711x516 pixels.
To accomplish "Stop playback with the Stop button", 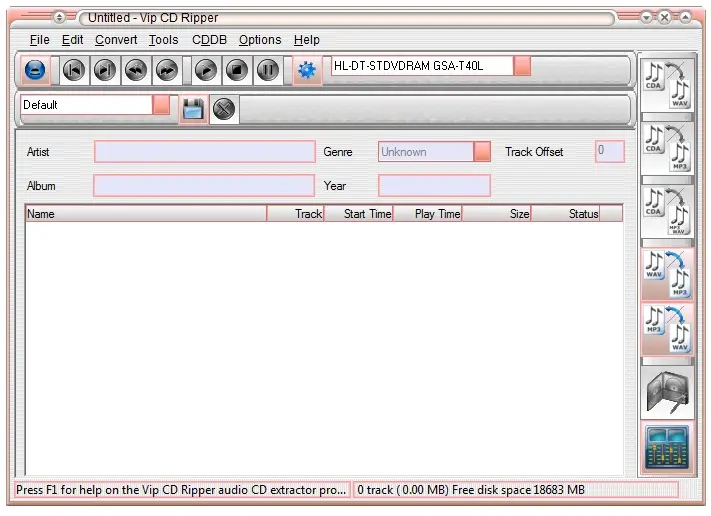I will tap(237, 70).
